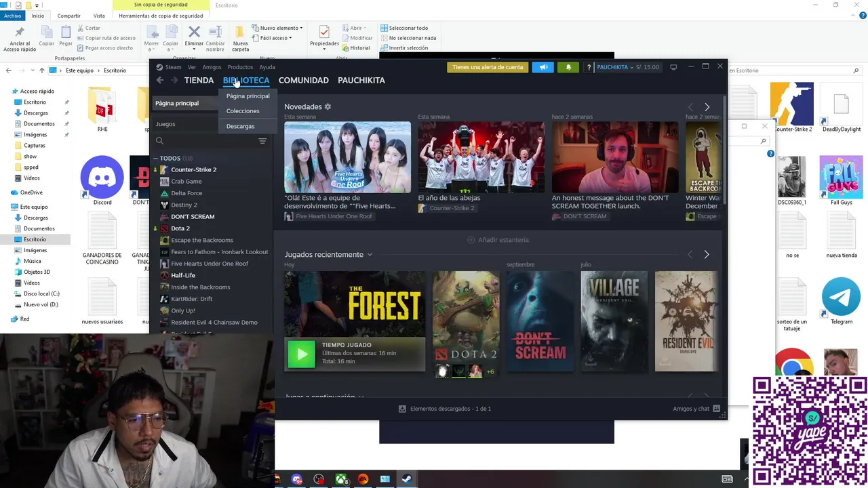Open downloads manager icon in Steam footer
The image size is (868, 488).
402,409
